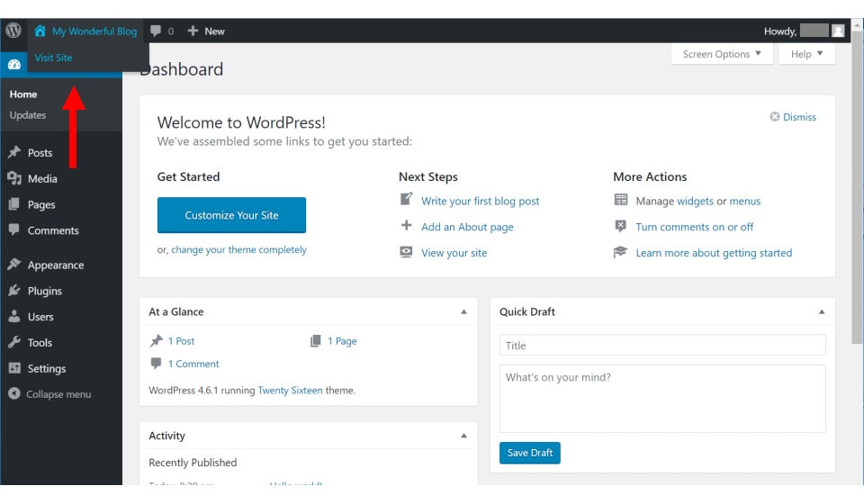The image size is (864, 504).
Task: Open Turn comments on or off link
Action: coord(694,227)
